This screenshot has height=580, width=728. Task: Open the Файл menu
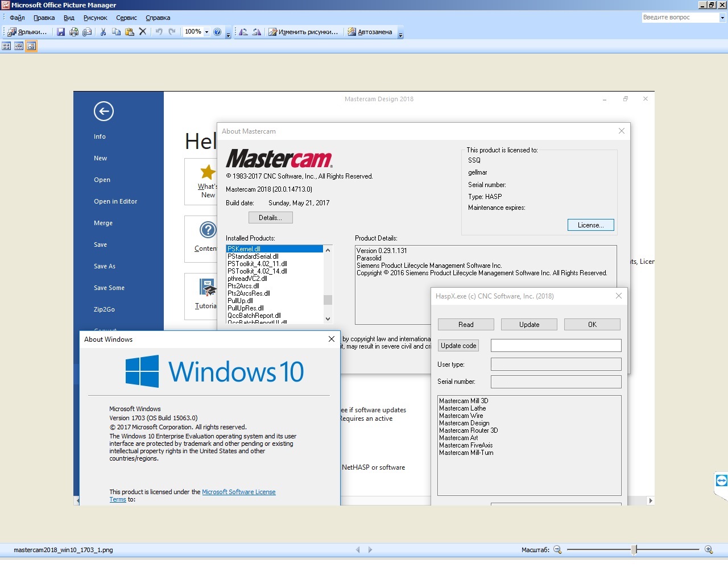pos(17,18)
